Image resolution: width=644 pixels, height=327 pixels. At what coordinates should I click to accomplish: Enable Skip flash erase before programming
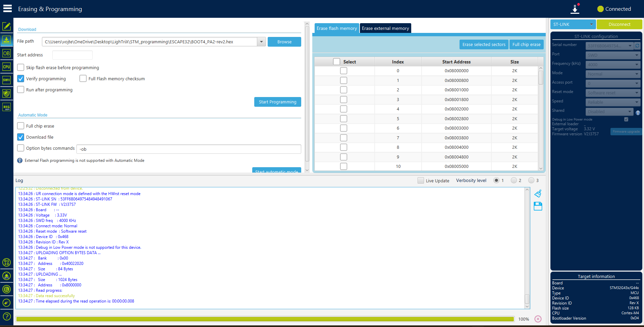[21, 67]
